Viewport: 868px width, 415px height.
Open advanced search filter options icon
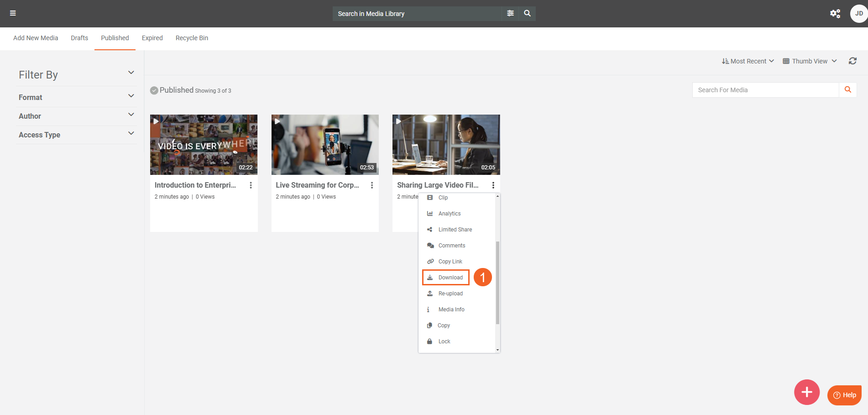tap(510, 13)
